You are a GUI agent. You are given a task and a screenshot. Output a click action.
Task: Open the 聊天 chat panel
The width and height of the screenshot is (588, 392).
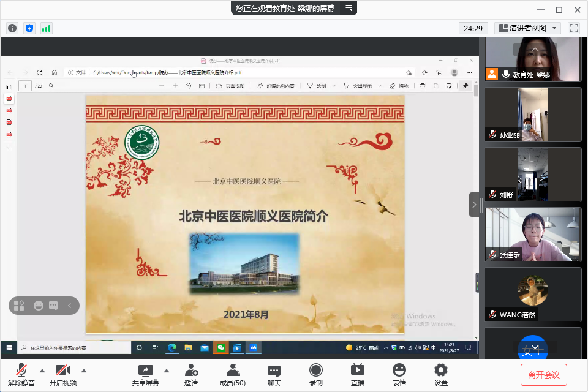[x=274, y=375]
